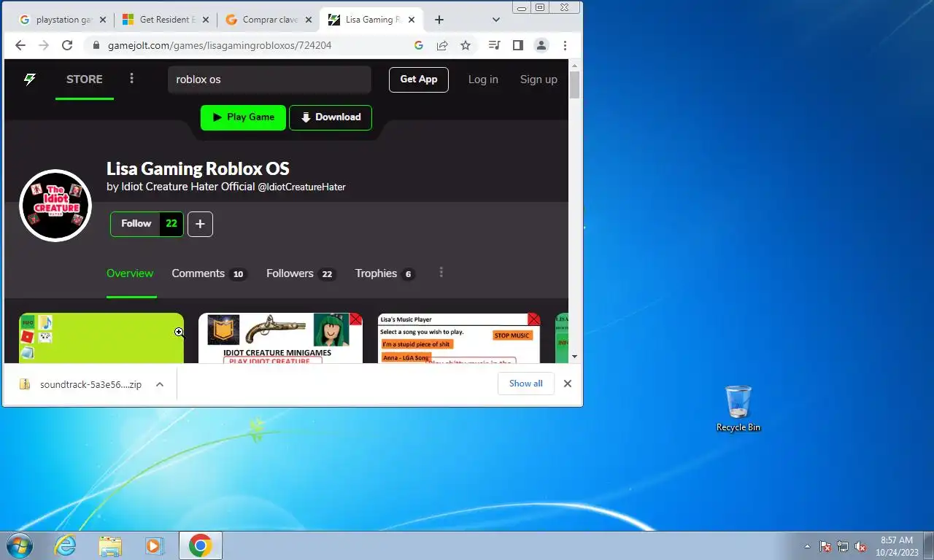Bookmark this page with the star
The width and height of the screenshot is (934, 560).
(466, 45)
